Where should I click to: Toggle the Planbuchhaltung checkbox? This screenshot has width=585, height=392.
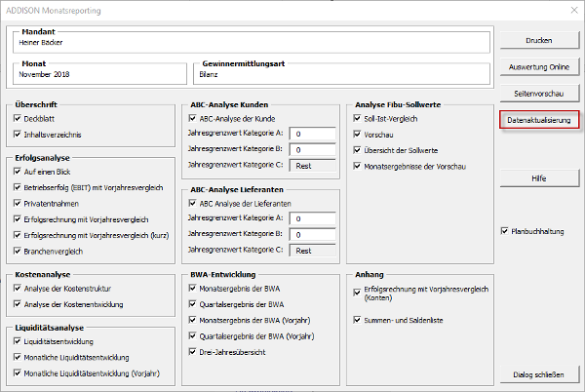point(505,231)
